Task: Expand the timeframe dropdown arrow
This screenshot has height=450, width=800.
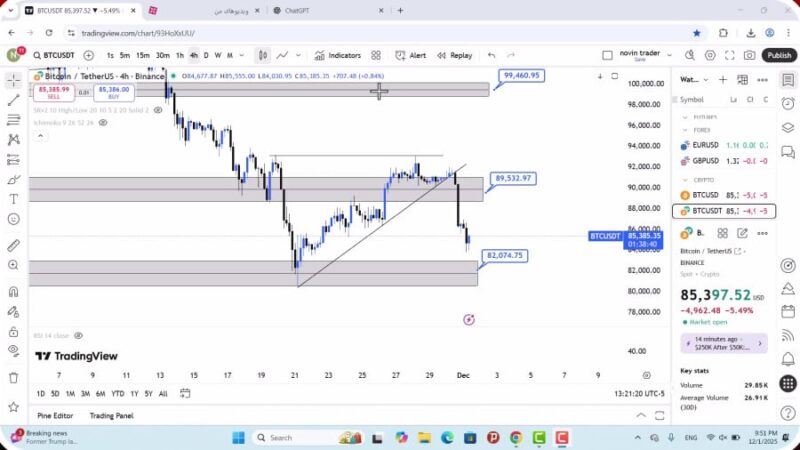Action: tap(243, 56)
